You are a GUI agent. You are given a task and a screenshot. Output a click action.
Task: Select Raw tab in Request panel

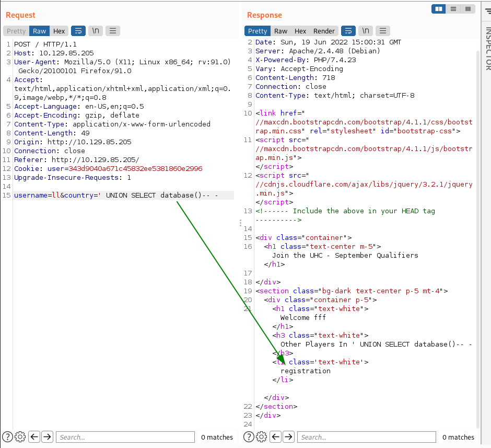click(40, 31)
